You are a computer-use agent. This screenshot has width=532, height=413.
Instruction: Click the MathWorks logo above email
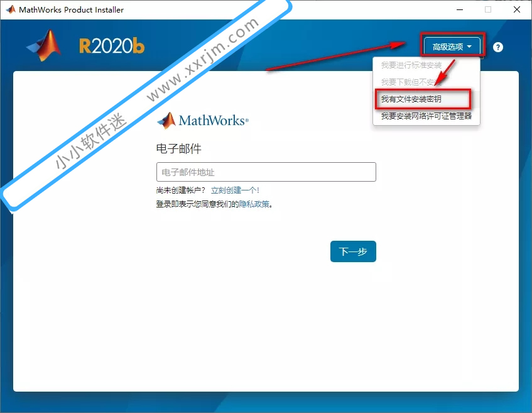pyautogui.click(x=203, y=121)
